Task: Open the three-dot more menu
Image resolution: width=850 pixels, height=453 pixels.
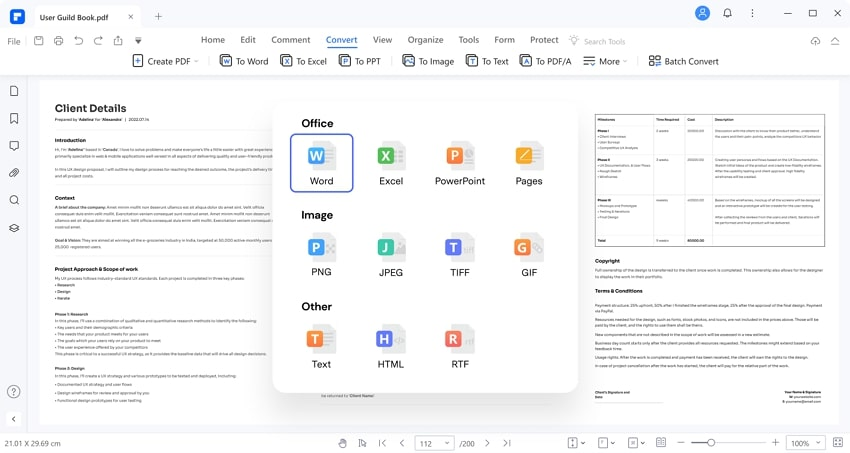Action: click(x=752, y=13)
